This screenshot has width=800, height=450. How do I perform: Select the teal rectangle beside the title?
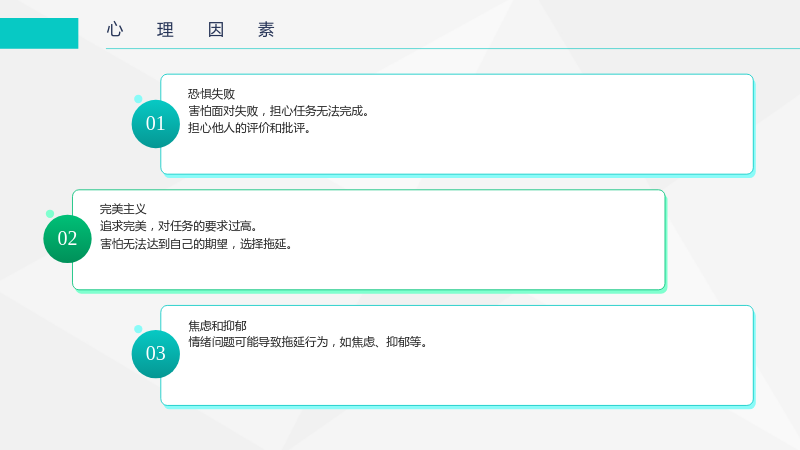coord(39,33)
